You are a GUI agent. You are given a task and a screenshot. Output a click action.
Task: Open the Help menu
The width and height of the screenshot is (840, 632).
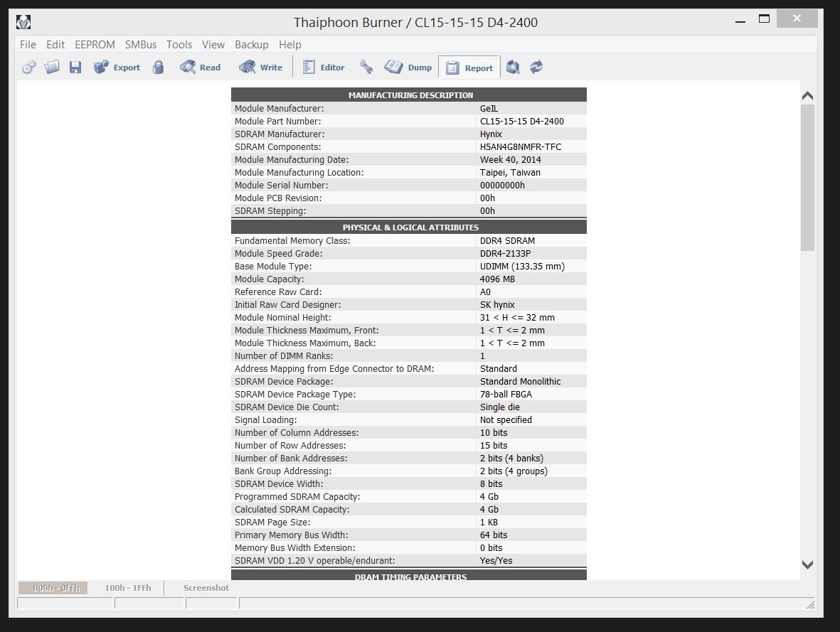tap(289, 45)
